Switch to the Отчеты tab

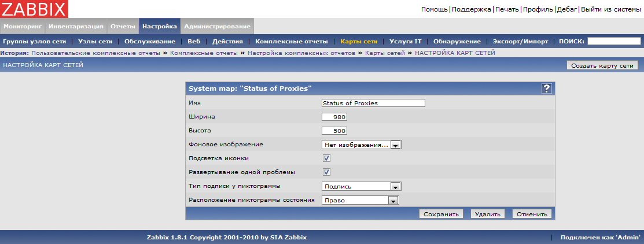pyautogui.click(x=123, y=26)
